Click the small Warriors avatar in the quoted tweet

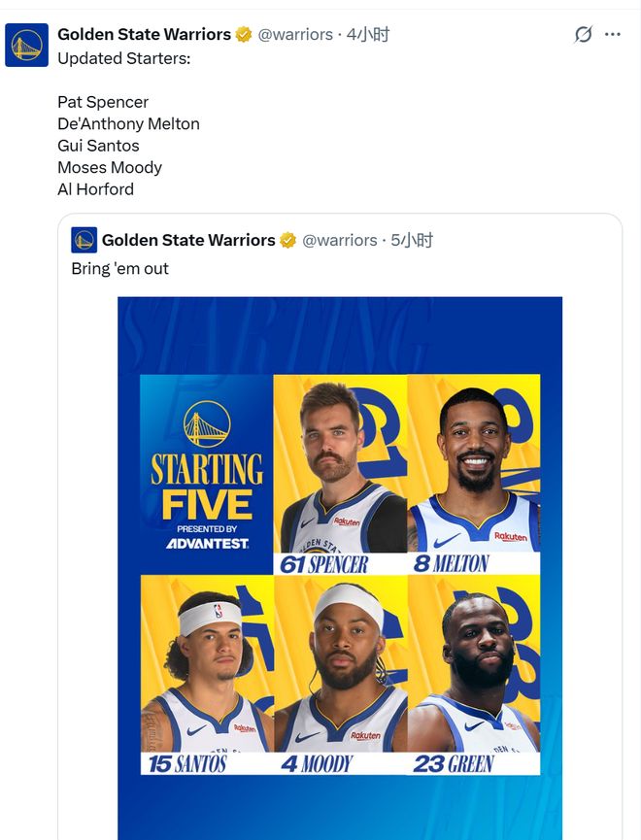coord(84,240)
